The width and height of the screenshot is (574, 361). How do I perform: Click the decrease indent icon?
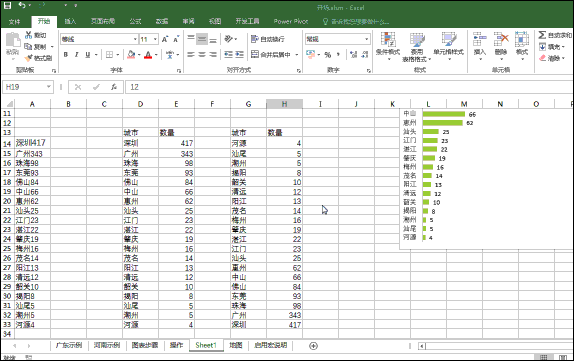228,55
